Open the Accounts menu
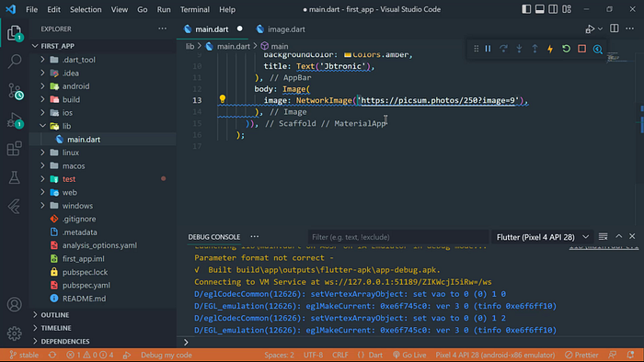 click(15, 305)
